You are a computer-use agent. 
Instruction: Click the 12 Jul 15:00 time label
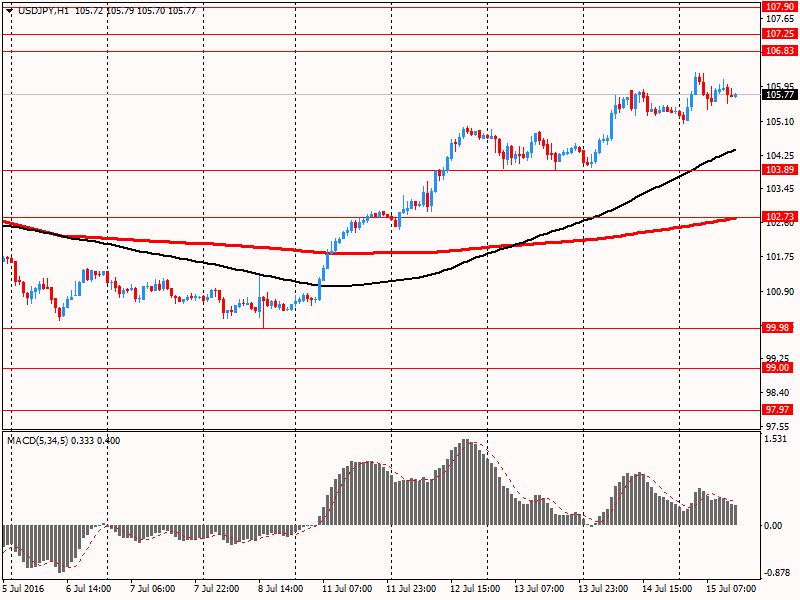[475, 588]
